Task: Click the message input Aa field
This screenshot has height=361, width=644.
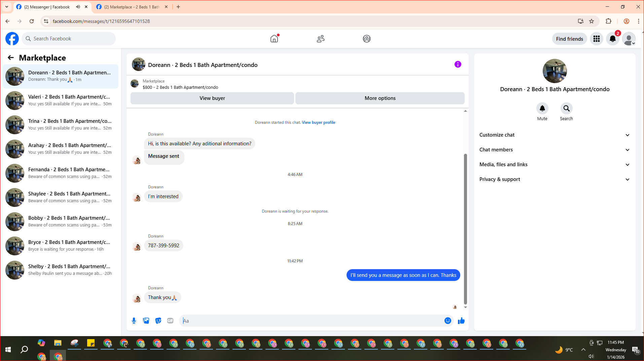Action: (x=313, y=321)
